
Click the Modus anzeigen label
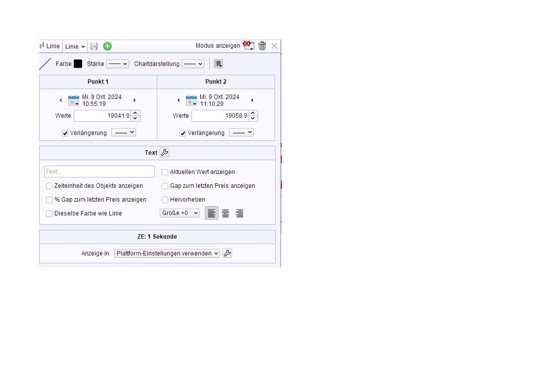(x=218, y=45)
